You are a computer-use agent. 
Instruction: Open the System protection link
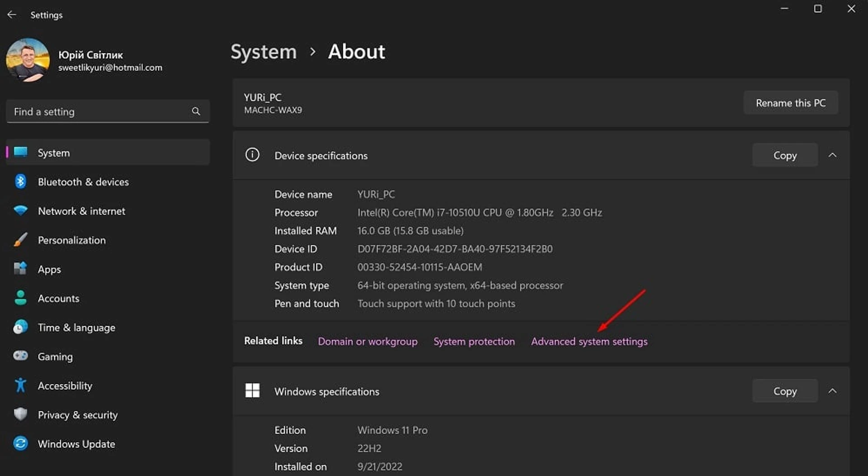474,341
